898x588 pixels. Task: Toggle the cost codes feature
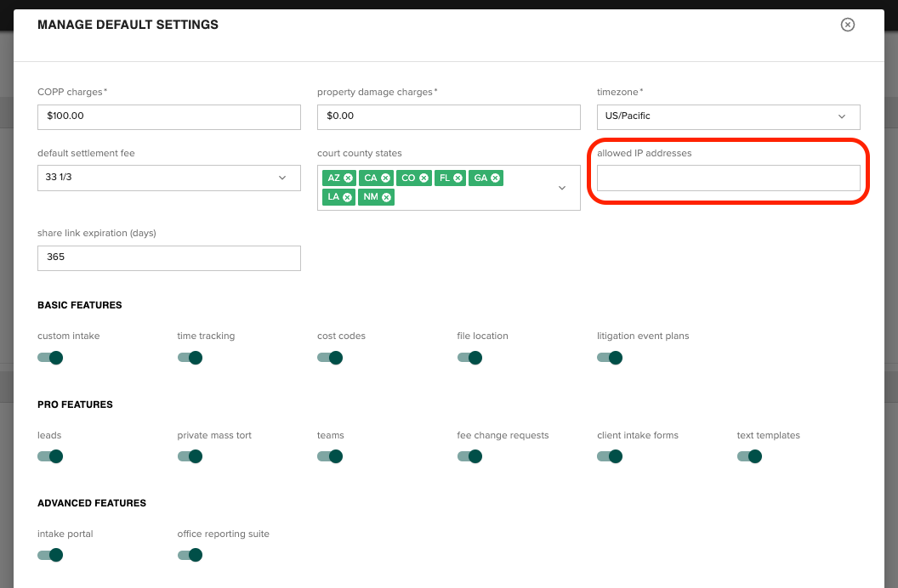(330, 358)
